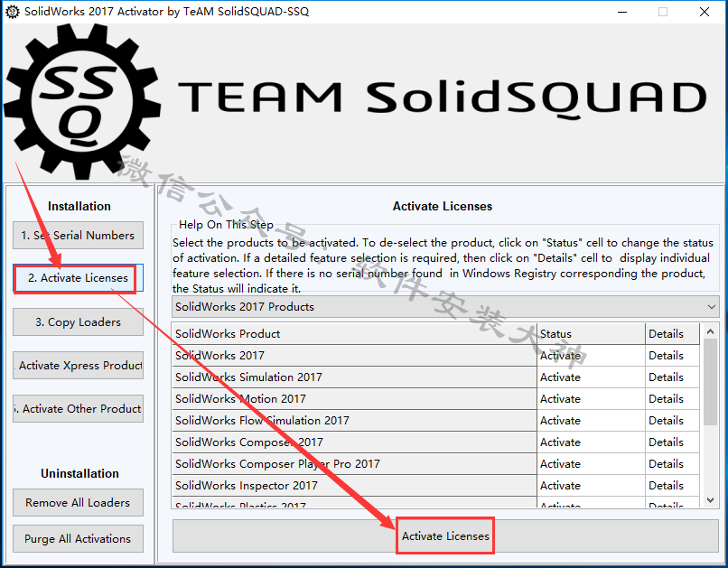
Task: Toggle Status for SolidWorks Inspector 2017
Action: pos(591,486)
